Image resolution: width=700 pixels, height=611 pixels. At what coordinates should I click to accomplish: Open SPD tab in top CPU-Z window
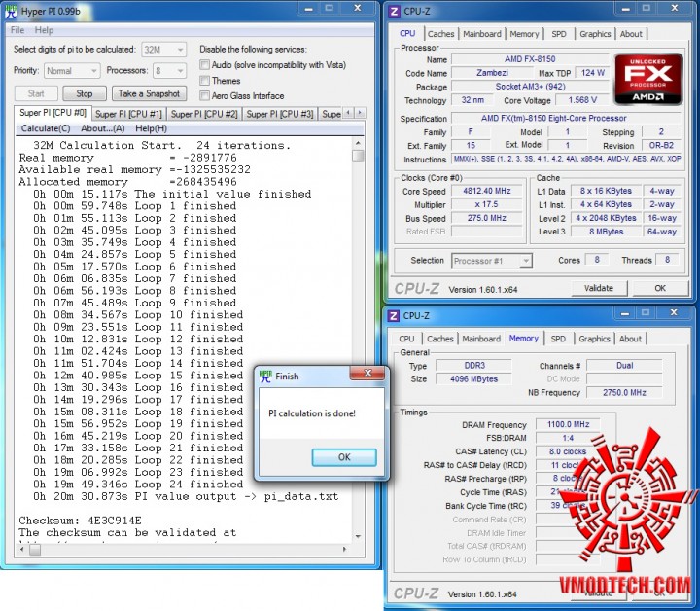tap(558, 34)
